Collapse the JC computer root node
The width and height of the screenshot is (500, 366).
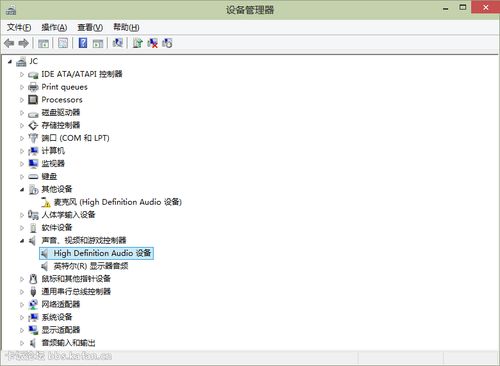click(x=10, y=62)
